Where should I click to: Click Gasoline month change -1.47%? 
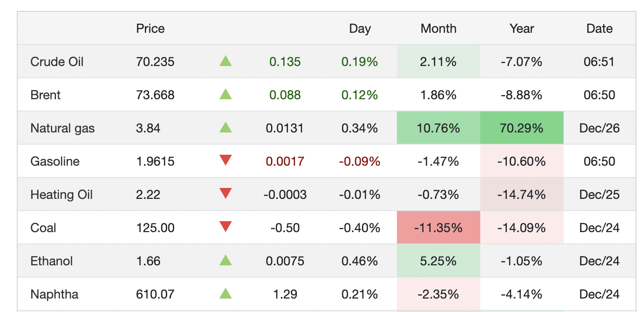(438, 161)
